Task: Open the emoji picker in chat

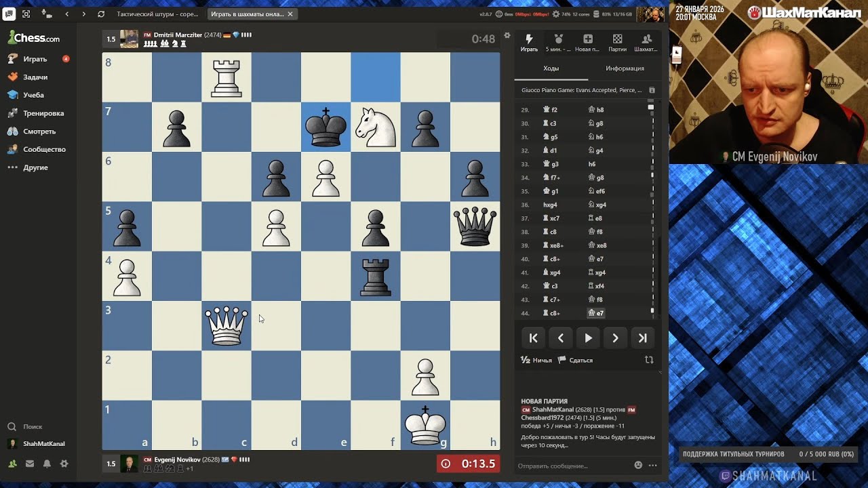Action: pyautogui.click(x=638, y=466)
